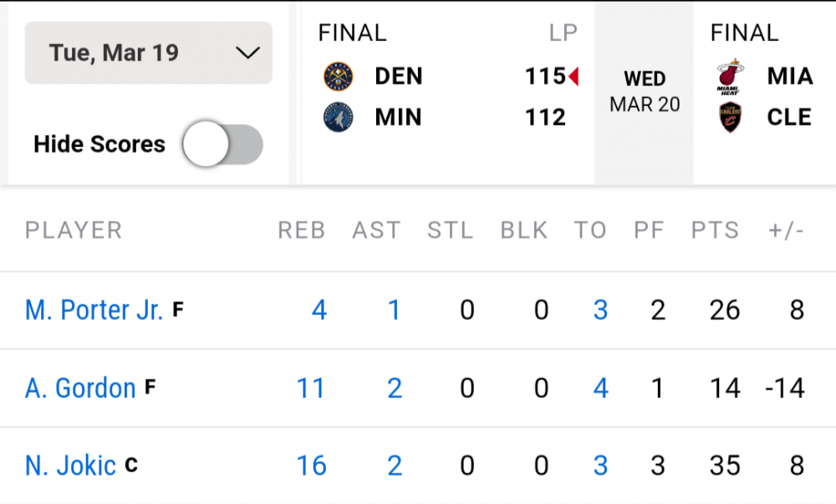Click the chevron arrow on date selector

coord(247,53)
